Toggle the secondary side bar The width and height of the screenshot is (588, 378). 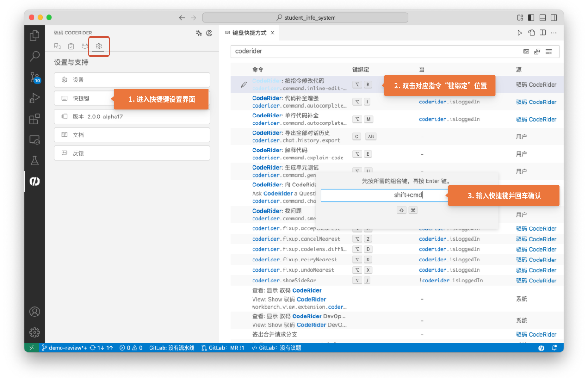point(554,18)
